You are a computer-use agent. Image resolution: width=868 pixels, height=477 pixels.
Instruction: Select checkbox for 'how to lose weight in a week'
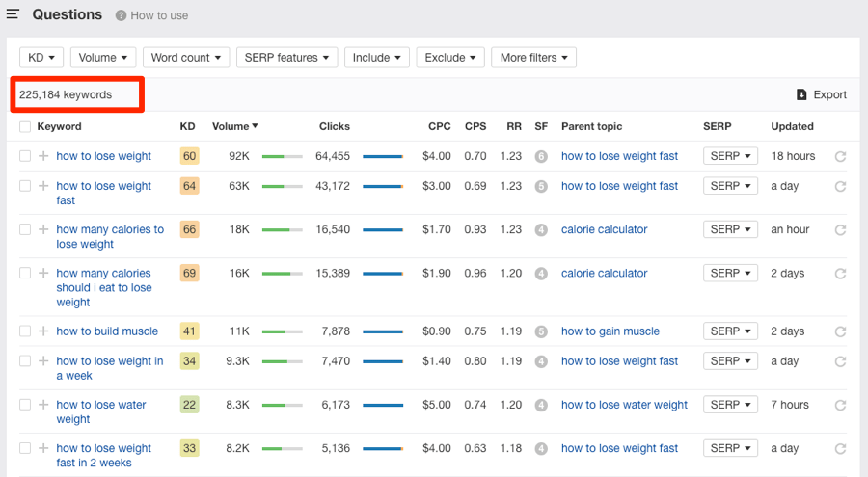point(25,362)
